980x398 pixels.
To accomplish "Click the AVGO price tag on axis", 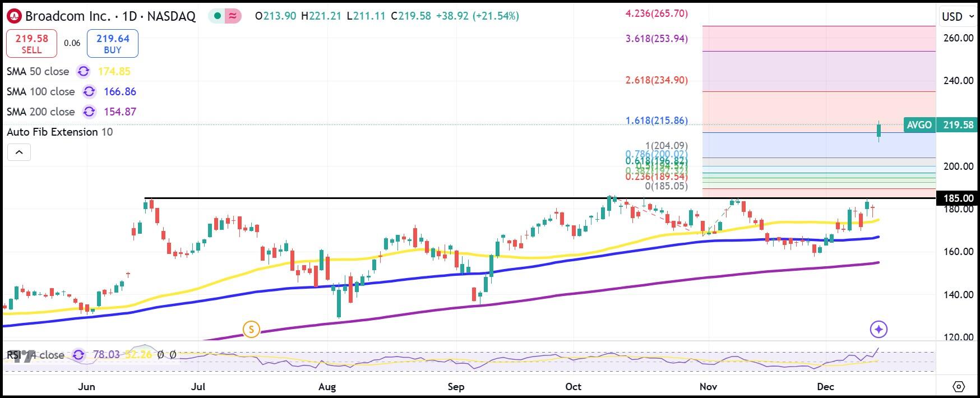I will [x=919, y=124].
